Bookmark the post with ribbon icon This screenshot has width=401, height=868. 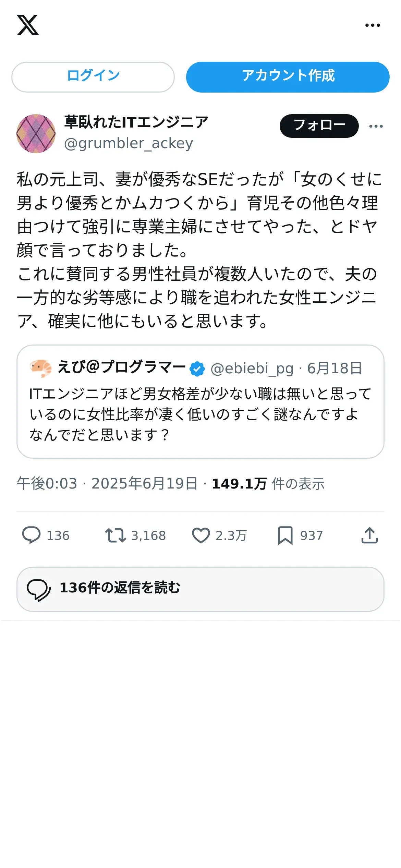coord(285,535)
